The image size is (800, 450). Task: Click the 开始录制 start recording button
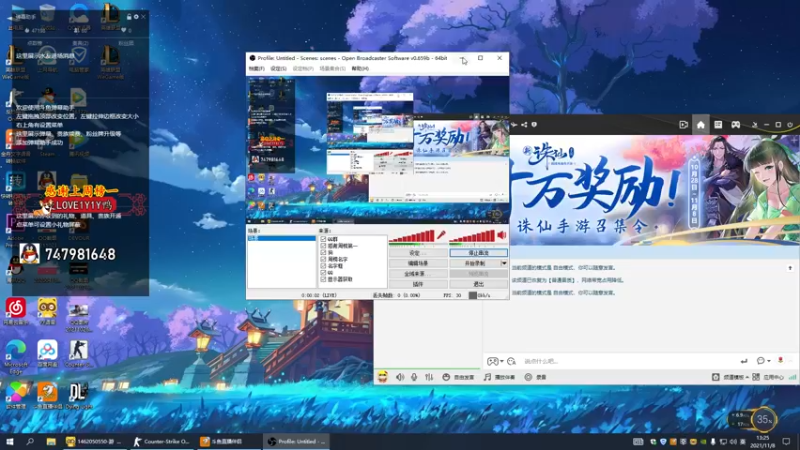(x=474, y=263)
